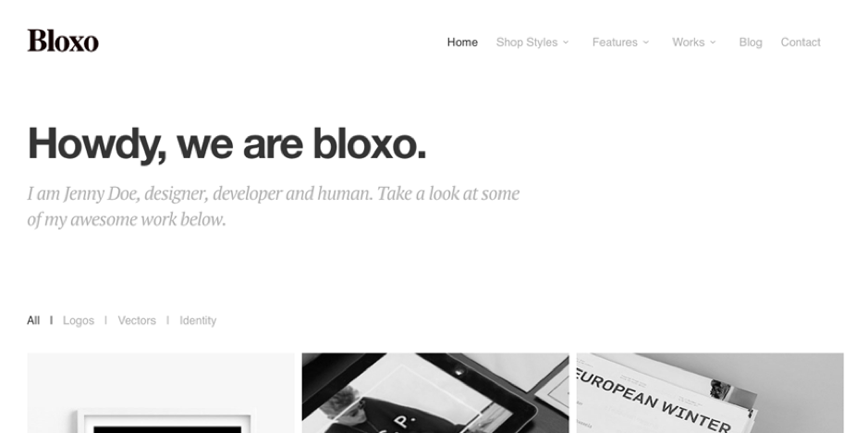Filter the portfolio by Logos
868x433 pixels.
click(x=79, y=320)
